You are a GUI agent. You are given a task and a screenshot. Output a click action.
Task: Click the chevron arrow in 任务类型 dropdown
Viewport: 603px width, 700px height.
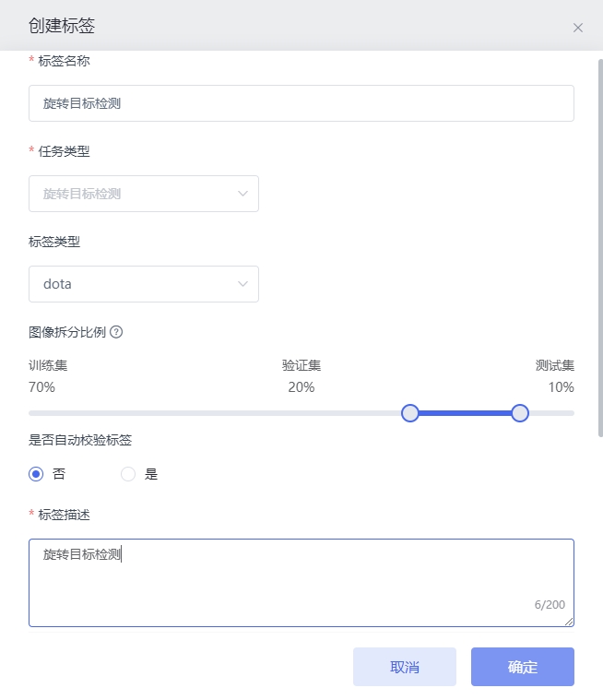pos(242,194)
